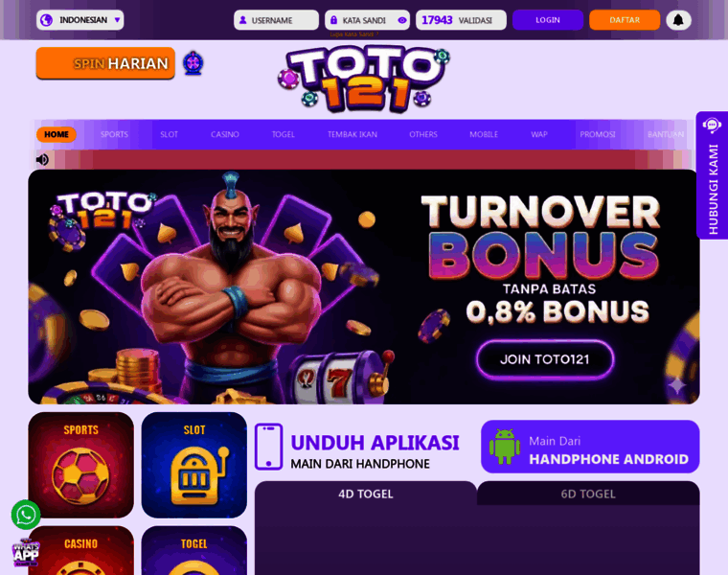Click the orange Daftar button
Viewport: 728px width, 575px height.
coord(625,20)
